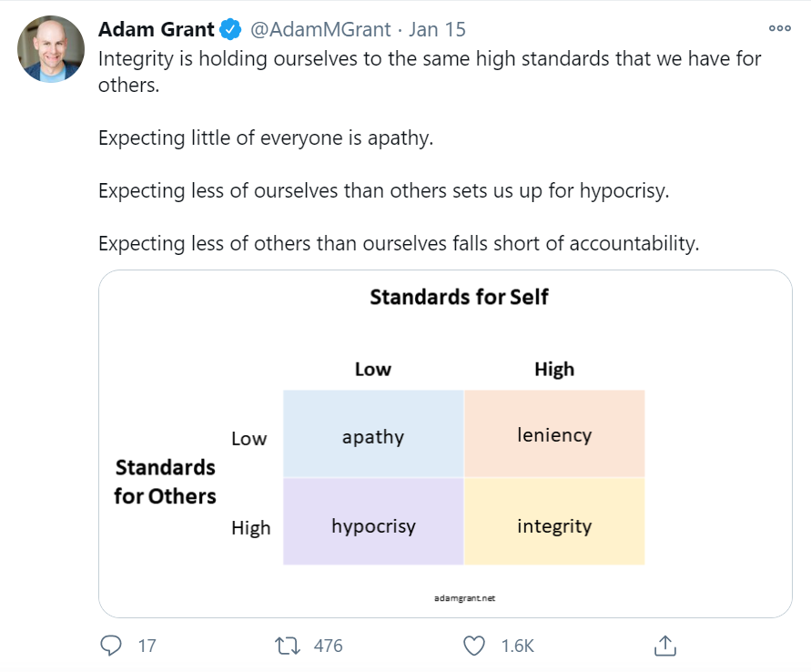This screenshot has height=672, width=811.
Task: Open the three-dot more options menu
Action: [x=779, y=28]
